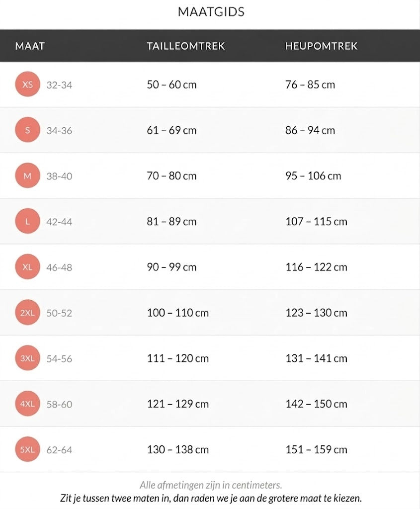Pick the XL size badge
Viewport: 420px width, 509px height.
pos(27,267)
